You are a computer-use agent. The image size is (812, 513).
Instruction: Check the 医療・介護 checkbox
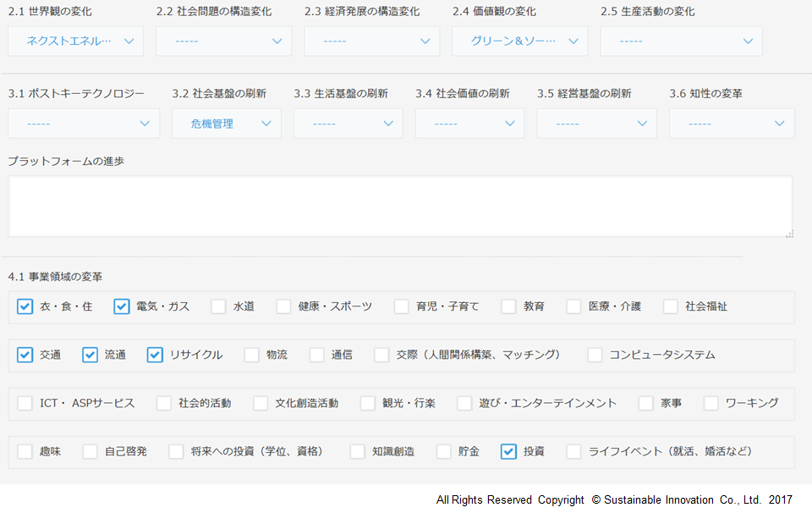573,306
